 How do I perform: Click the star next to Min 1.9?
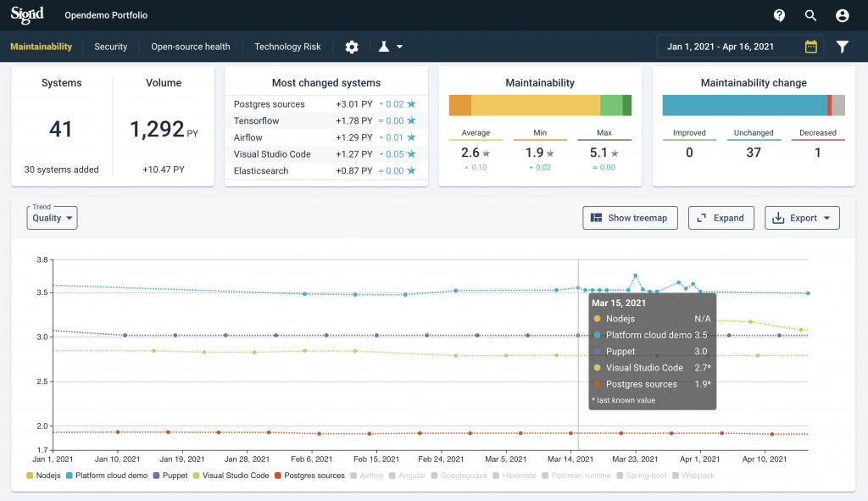point(550,153)
